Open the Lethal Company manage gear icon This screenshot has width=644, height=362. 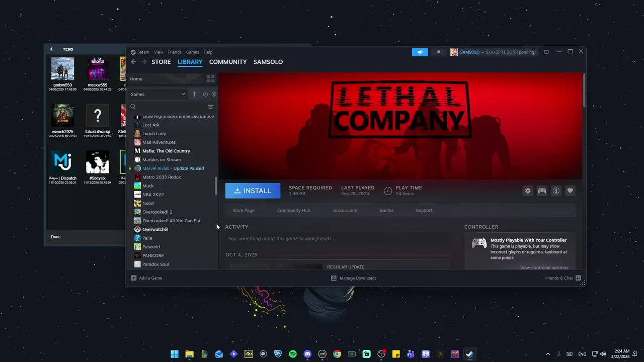click(x=528, y=191)
